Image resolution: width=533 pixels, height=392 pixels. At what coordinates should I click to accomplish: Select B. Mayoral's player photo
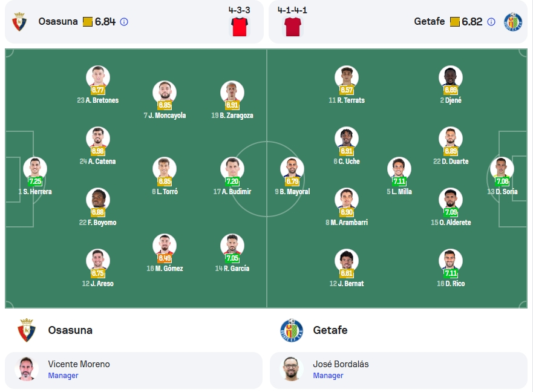(x=292, y=168)
